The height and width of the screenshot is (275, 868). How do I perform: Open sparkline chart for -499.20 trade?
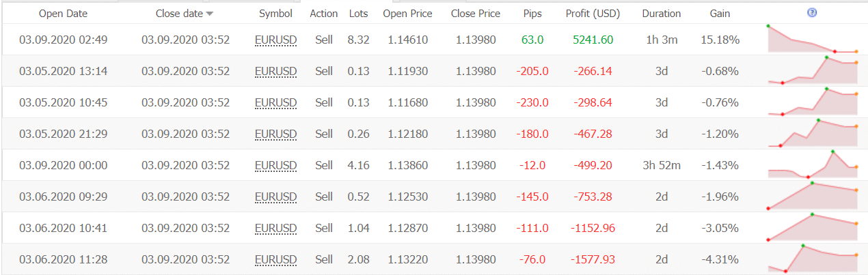tap(813, 164)
